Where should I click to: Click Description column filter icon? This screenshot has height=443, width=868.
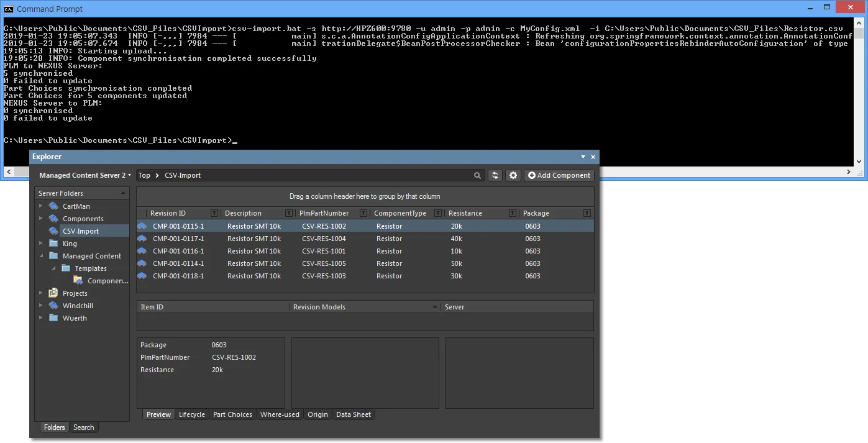pos(289,213)
